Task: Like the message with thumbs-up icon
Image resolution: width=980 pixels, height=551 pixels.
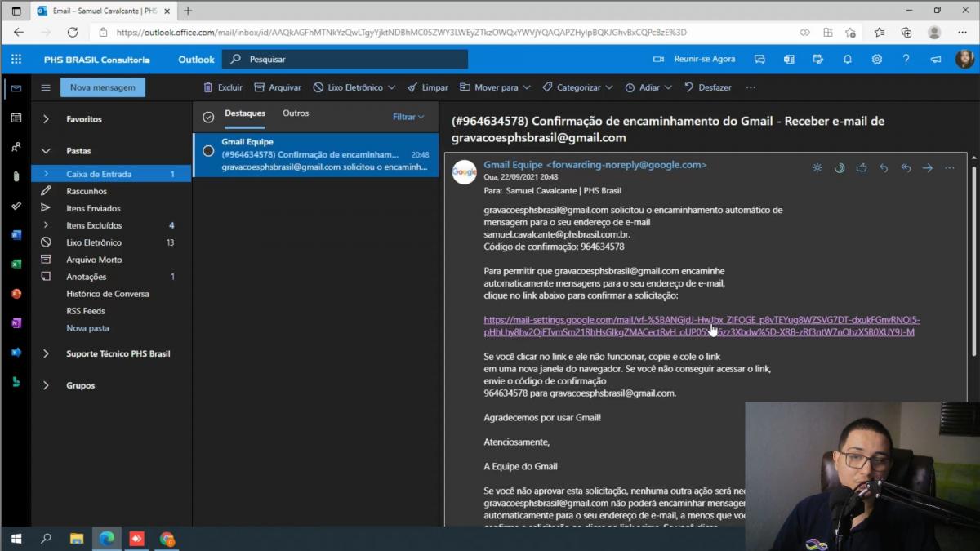Action: 862,168
